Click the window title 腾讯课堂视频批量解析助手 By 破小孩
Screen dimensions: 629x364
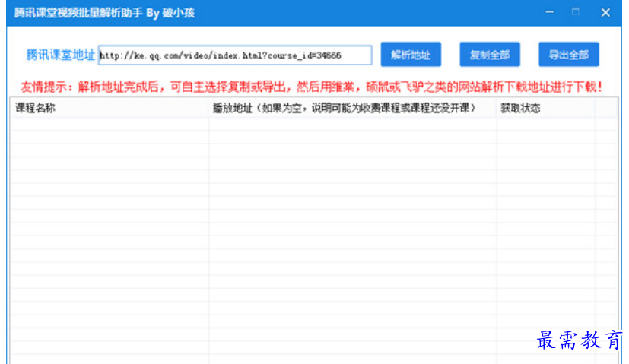click(x=104, y=13)
